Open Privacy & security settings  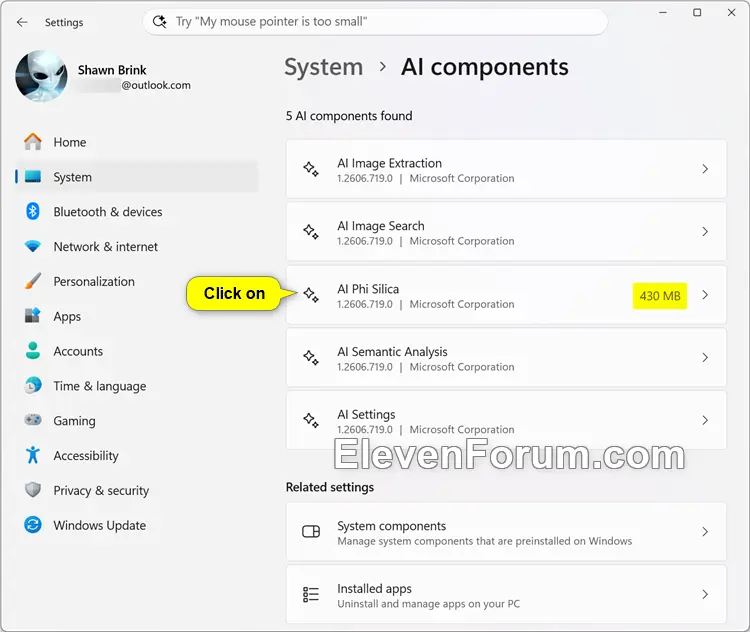(x=136, y=490)
